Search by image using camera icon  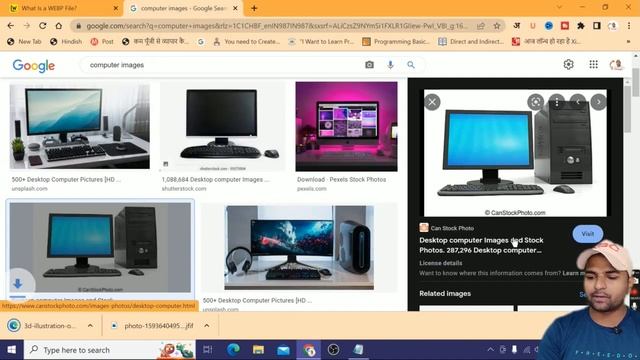pos(369,65)
